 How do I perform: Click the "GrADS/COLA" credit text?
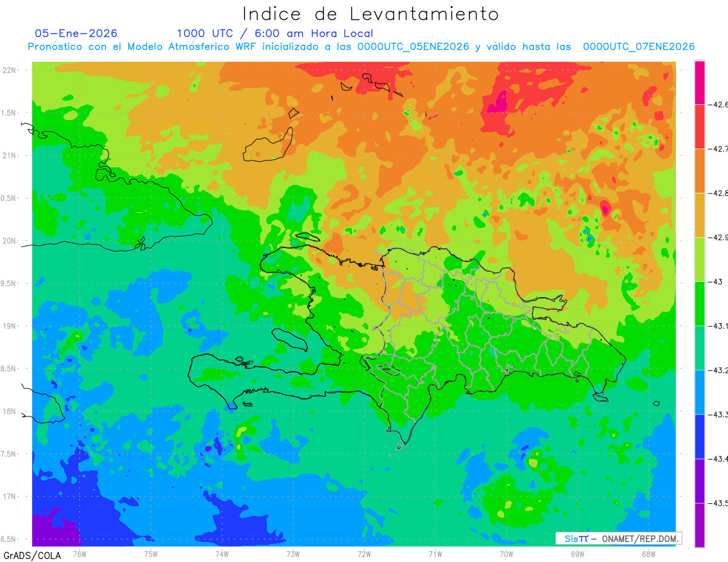32,555
